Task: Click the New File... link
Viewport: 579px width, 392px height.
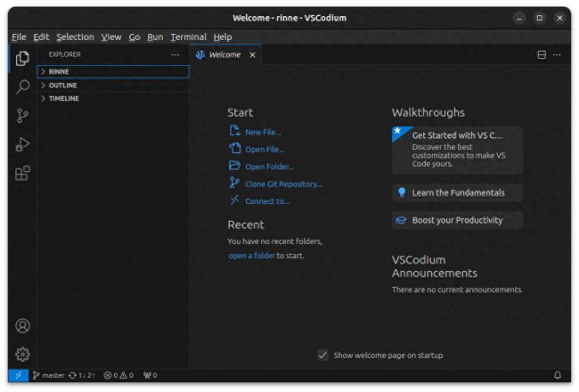Action: coord(263,132)
